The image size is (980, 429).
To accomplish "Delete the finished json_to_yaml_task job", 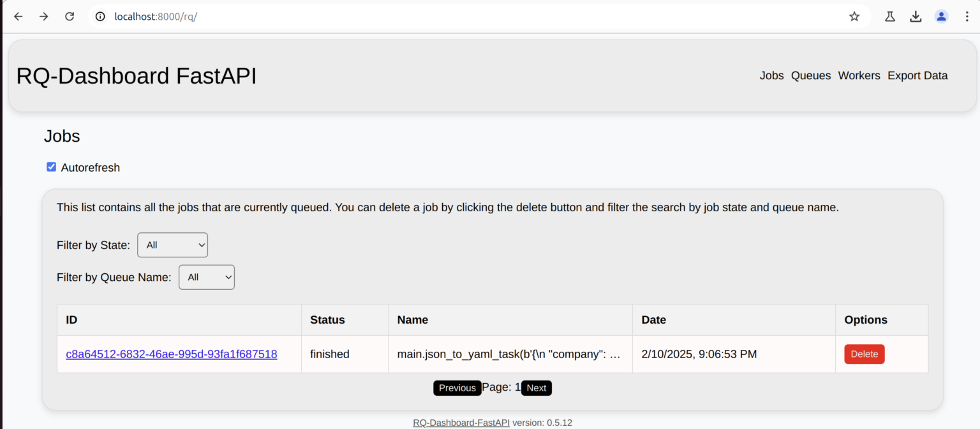I will [864, 354].
